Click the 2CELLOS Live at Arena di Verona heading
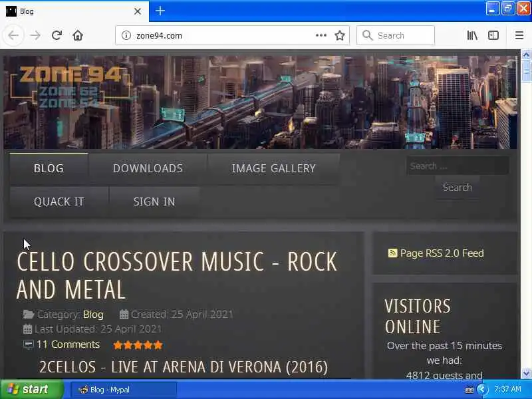 [184, 367]
